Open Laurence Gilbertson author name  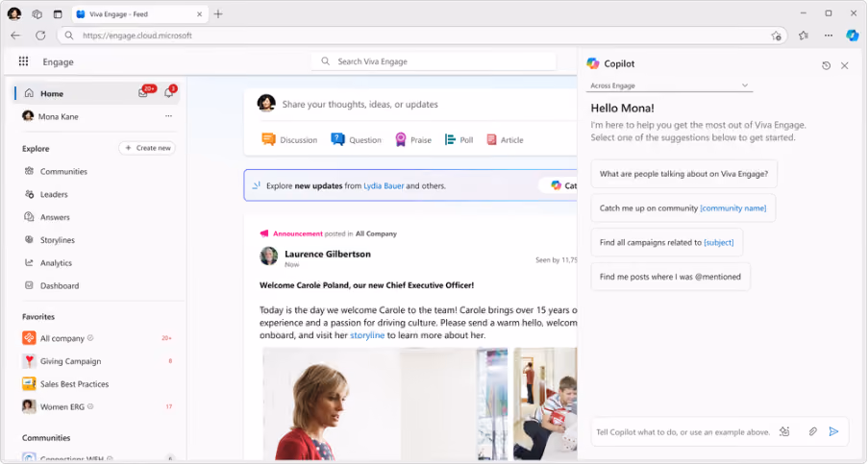(328, 254)
